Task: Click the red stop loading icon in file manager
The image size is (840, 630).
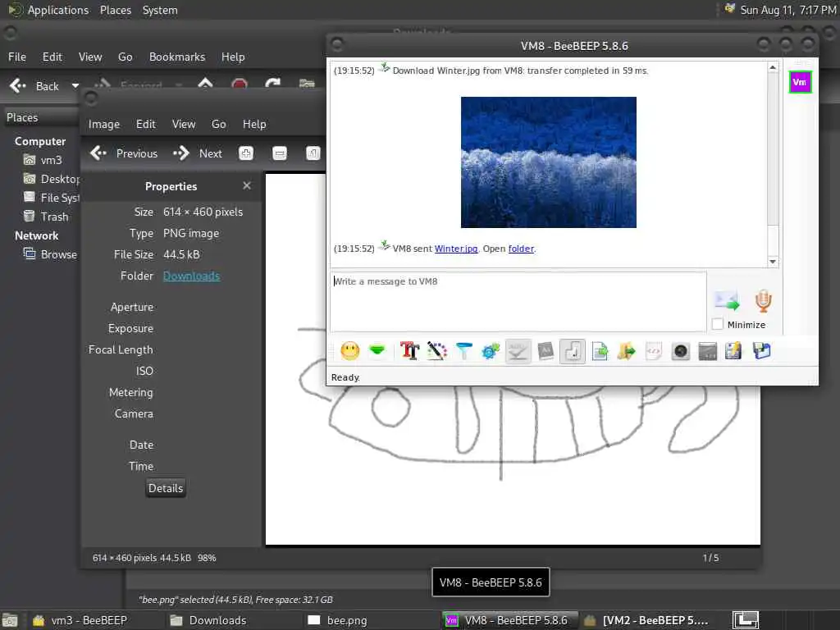Action: tap(240, 84)
